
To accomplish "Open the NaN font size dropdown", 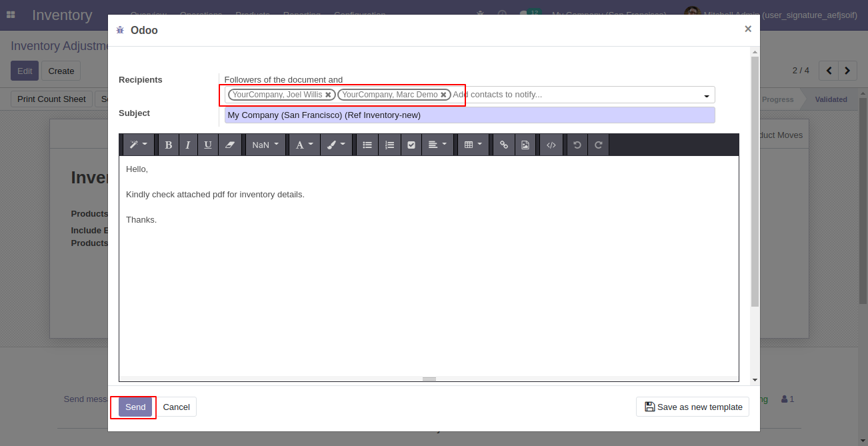I will pos(265,145).
